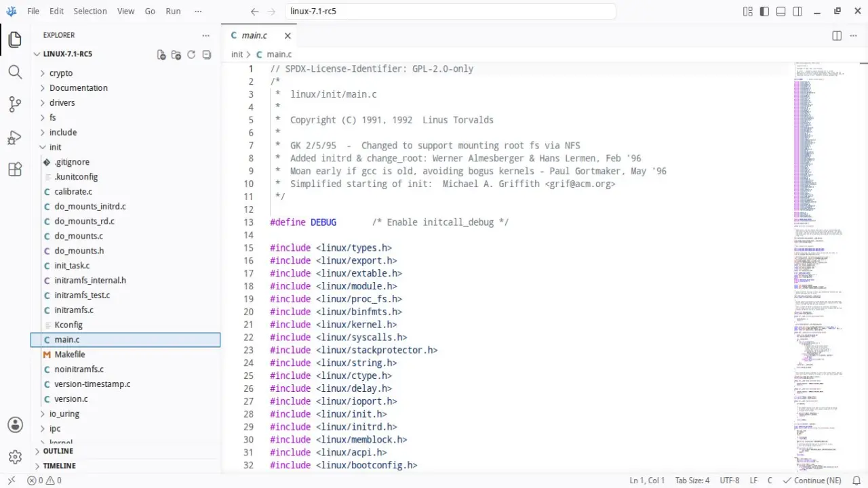Open the Explorer view in activity bar
This screenshot has height=488, width=868.
tap(15, 39)
